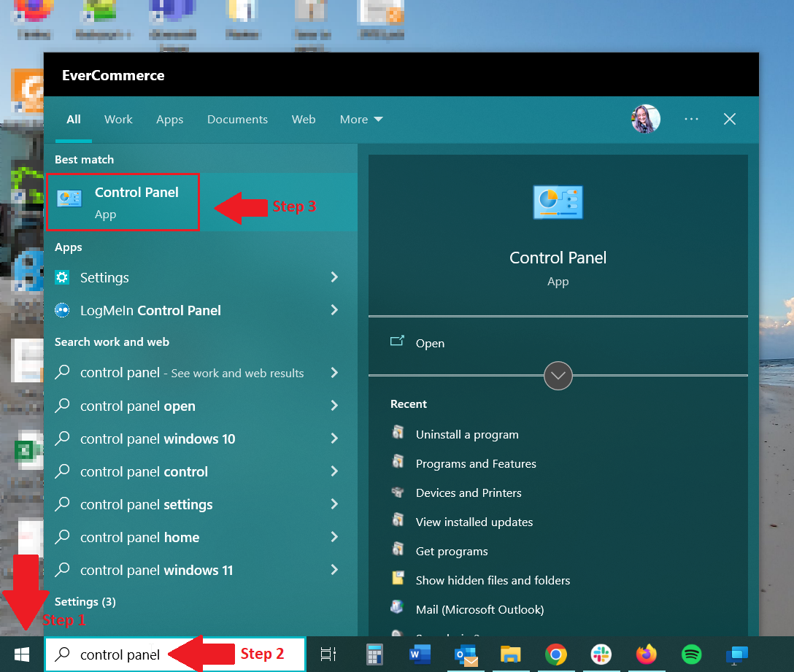Open search options three-dot menu
This screenshot has width=794, height=672.
(691, 119)
